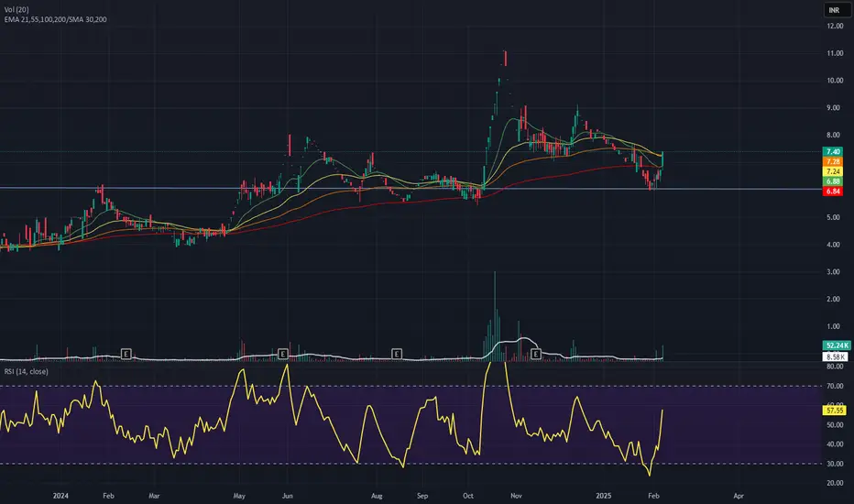The image size is (854, 504).
Task: Click 40.00 on the RSI scale
Action: pos(835,444)
